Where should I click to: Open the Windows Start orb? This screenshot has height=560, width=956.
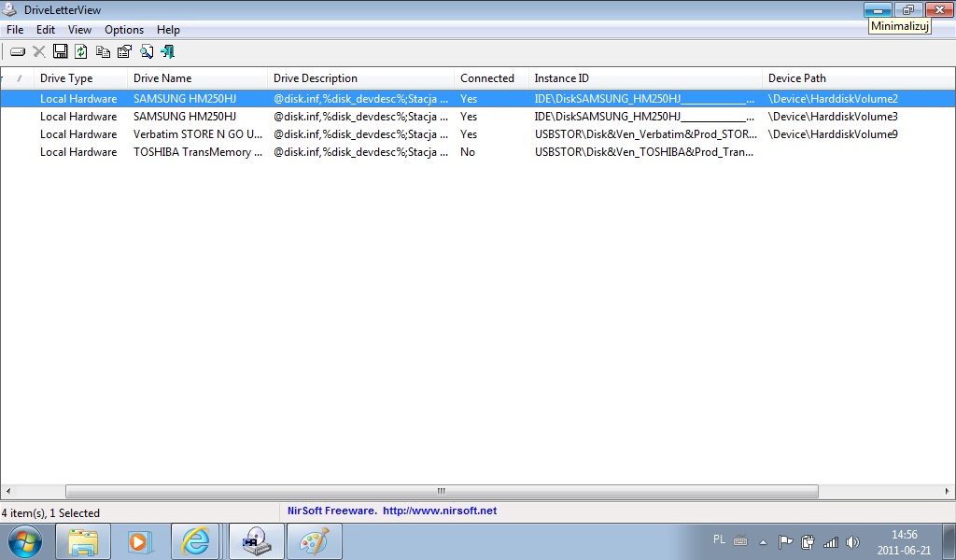point(25,541)
